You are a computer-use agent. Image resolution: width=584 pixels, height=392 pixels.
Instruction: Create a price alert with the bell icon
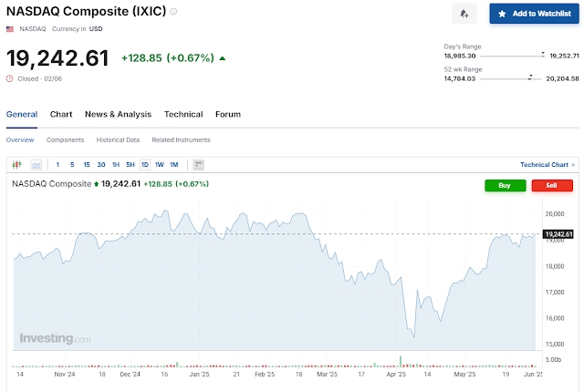pos(464,14)
